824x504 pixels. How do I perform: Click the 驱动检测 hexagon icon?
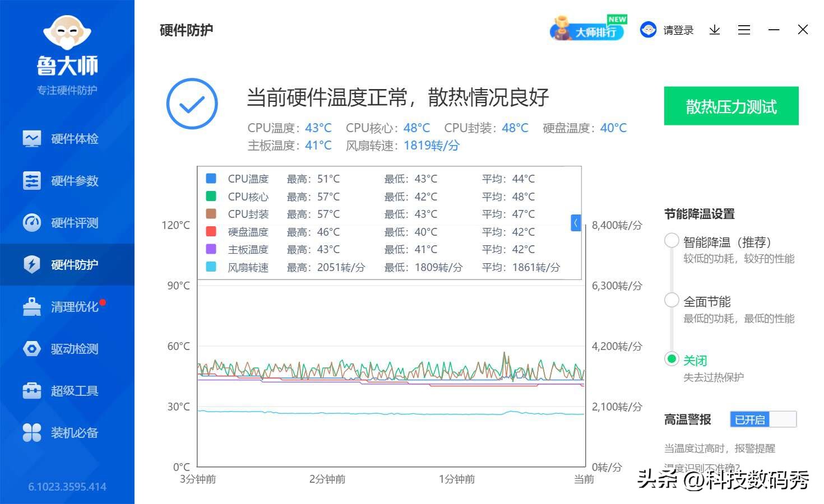coord(32,348)
